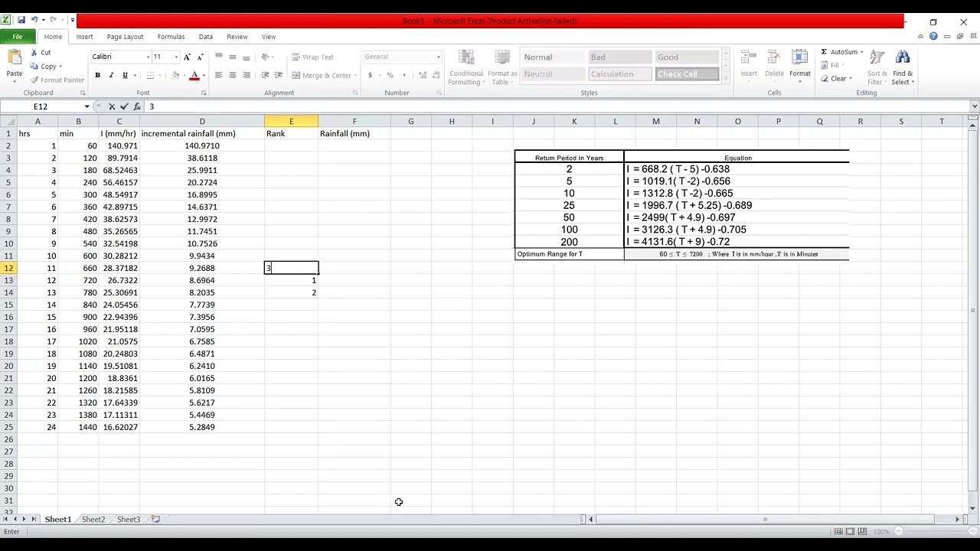Open the File tab
Viewport: 980px width, 551px height.
pyautogui.click(x=17, y=37)
